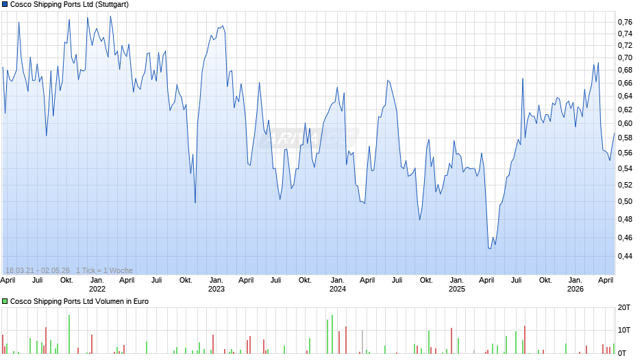Click the 0,50 price axis label

625,201
